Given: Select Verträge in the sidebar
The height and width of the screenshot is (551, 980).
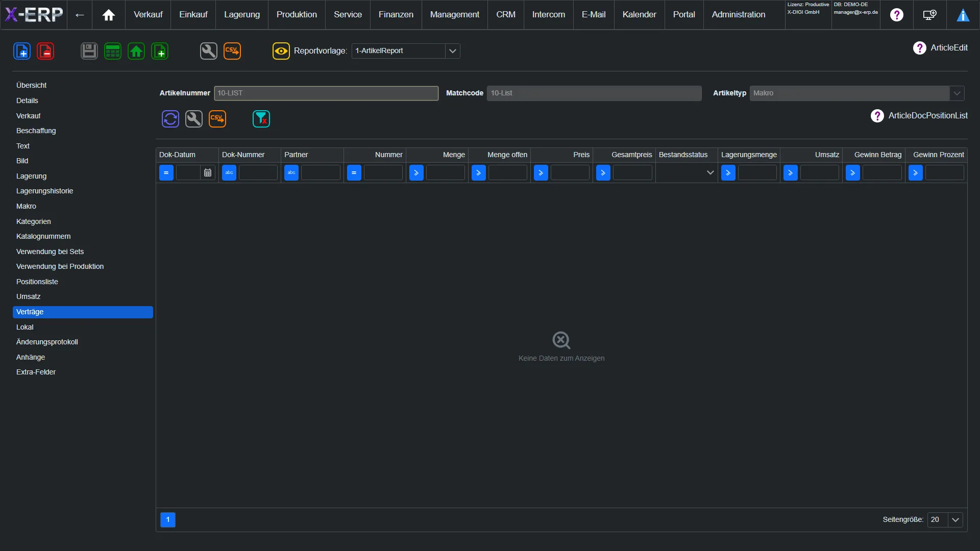Looking at the screenshot, I should click(x=83, y=312).
